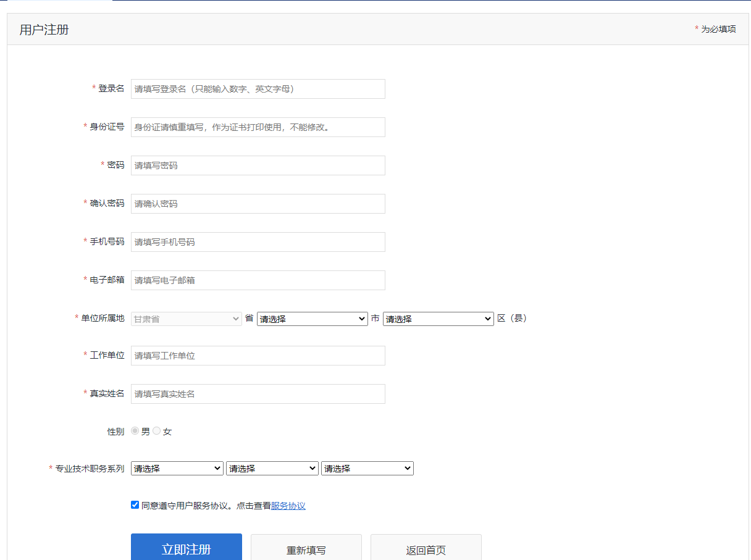
Task: Click the 性别 label
Action: tap(115, 432)
